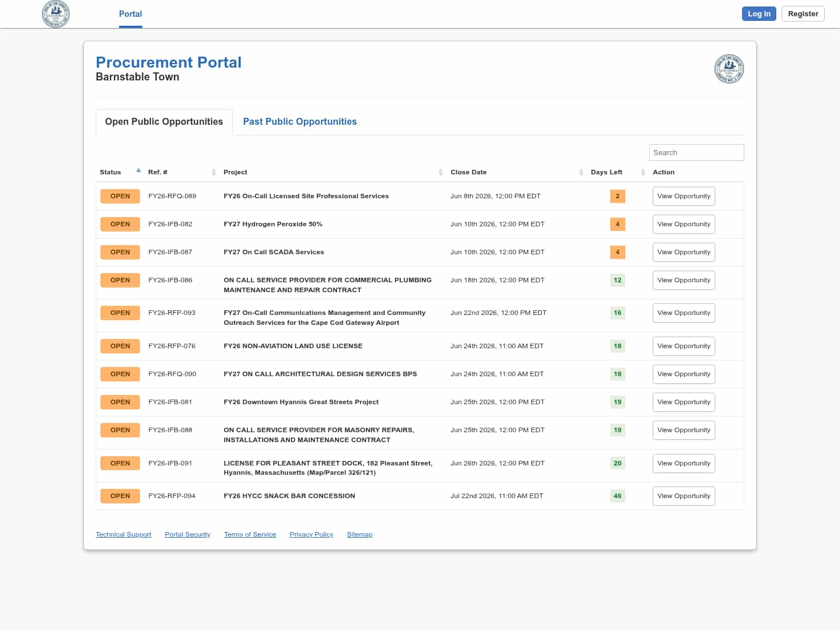This screenshot has height=630, width=840.
Task: Click days-left badge showing 2
Action: (617, 196)
